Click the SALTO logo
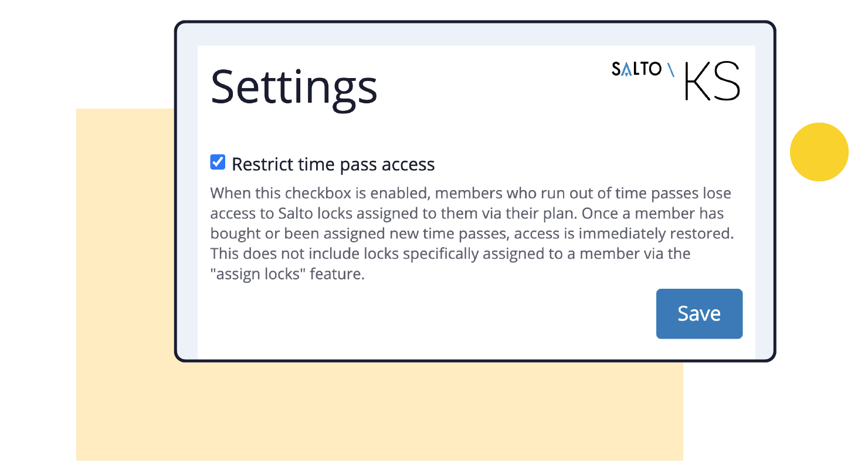 636,69
